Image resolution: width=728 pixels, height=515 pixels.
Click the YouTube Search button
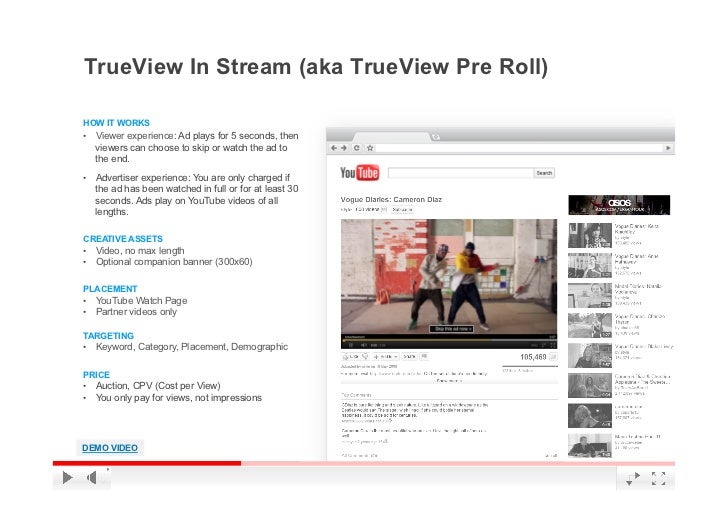544,173
